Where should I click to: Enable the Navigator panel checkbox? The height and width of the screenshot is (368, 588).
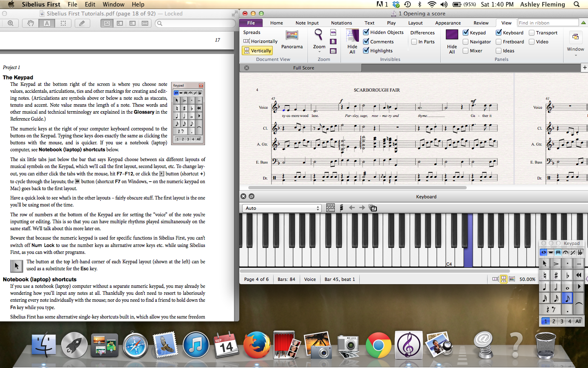pos(465,42)
